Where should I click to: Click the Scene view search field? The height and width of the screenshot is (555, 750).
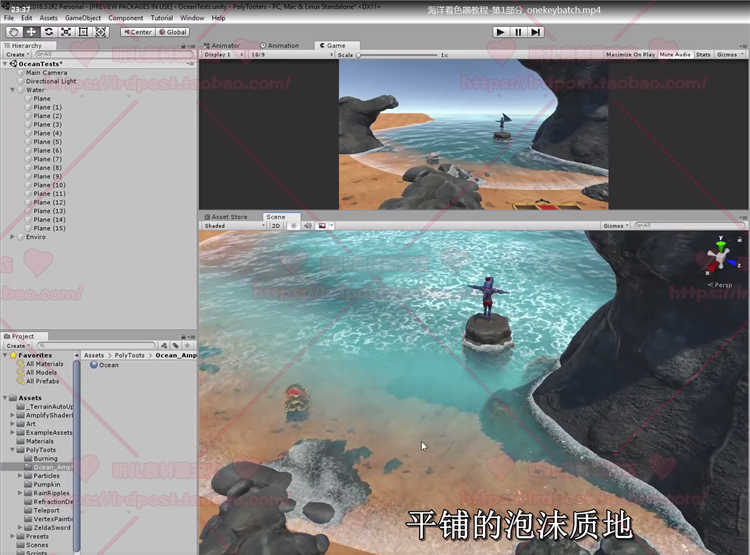click(x=688, y=225)
